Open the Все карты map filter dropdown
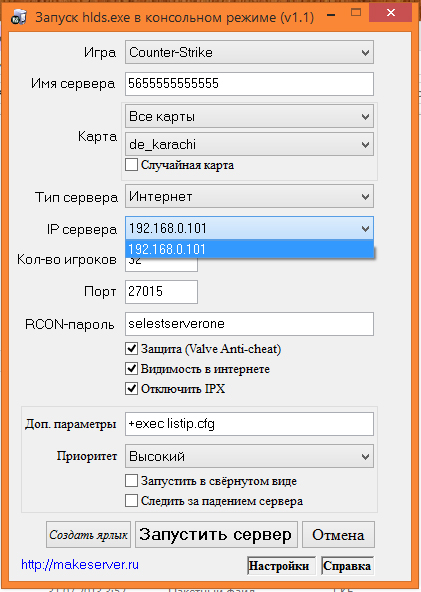Screen dimensions: 421x592 [x=249, y=116]
